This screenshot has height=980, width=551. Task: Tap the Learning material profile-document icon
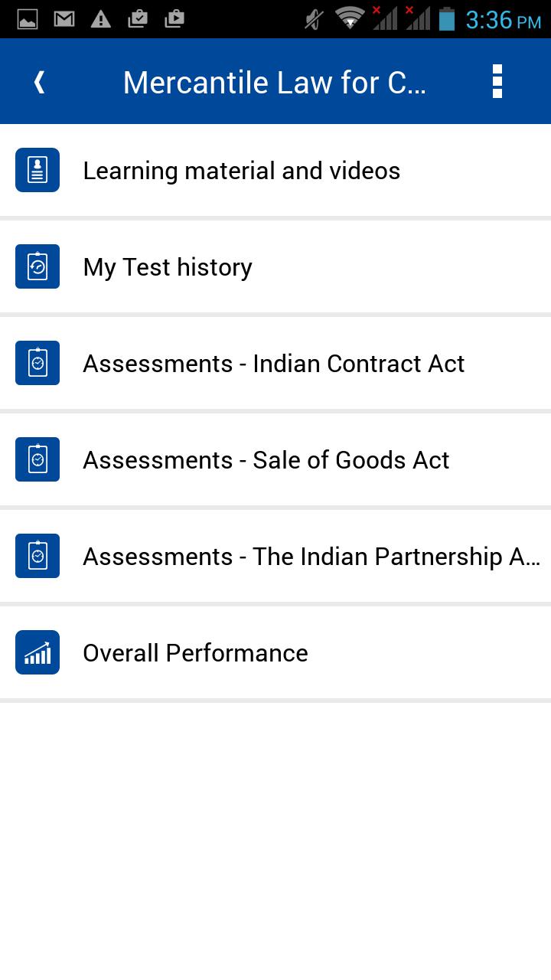click(37, 170)
